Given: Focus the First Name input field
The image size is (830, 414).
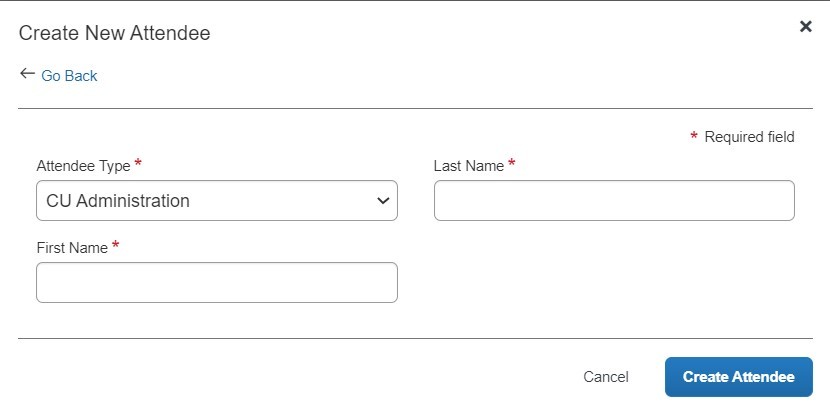Looking at the screenshot, I should coord(216,282).
